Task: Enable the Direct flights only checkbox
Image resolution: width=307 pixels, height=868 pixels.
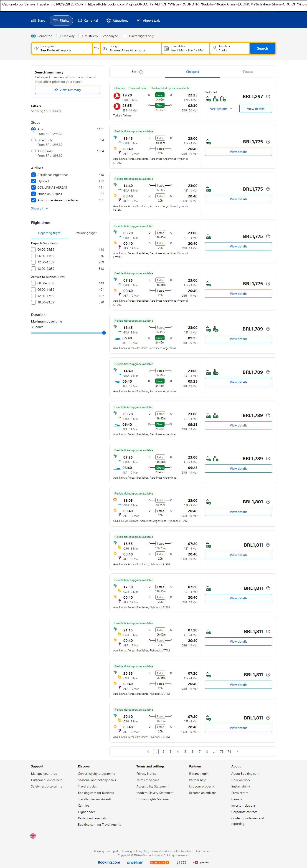Action: pyautogui.click(x=125, y=36)
